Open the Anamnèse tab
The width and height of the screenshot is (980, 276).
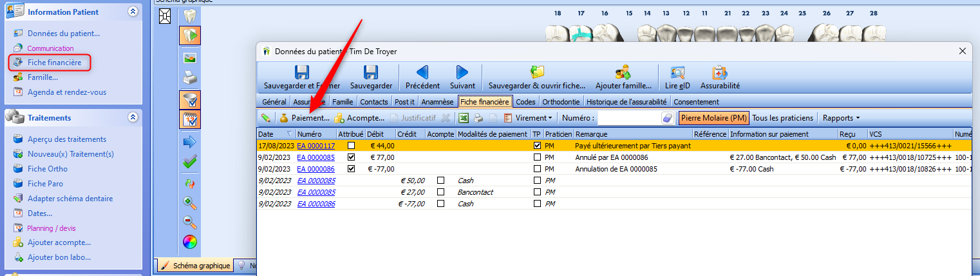point(437,102)
